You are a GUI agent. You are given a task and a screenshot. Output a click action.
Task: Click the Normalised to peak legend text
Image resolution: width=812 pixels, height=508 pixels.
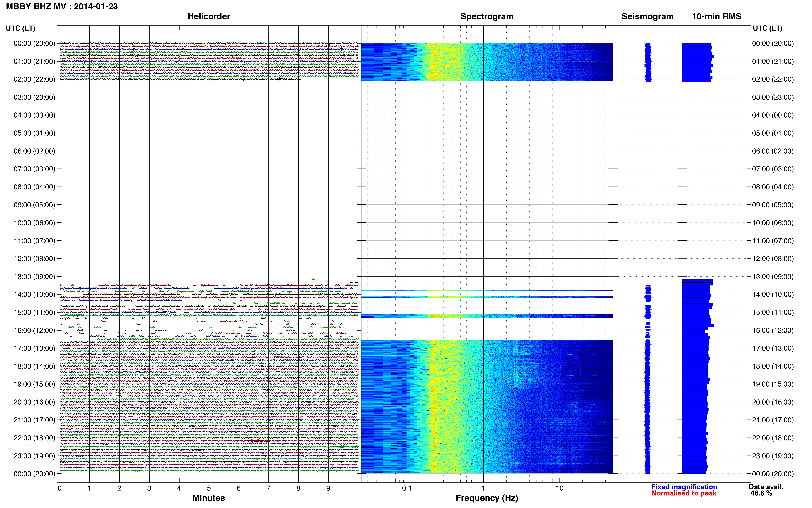[x=684, y=493]
